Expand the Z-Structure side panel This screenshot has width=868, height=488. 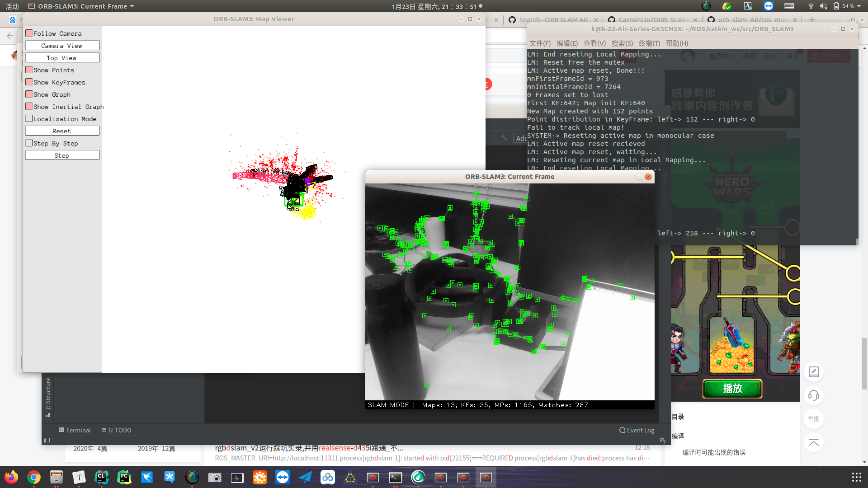(x=47, y=398)
